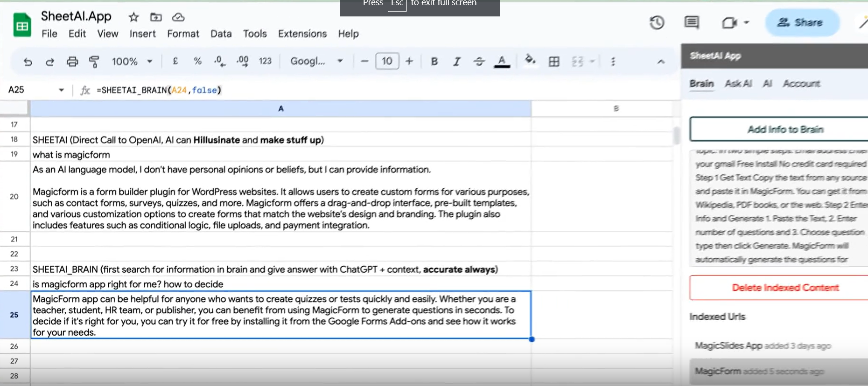Open the Google Sheets home logo
Viewport: 868px width, 386px height.
pos(22,25)
